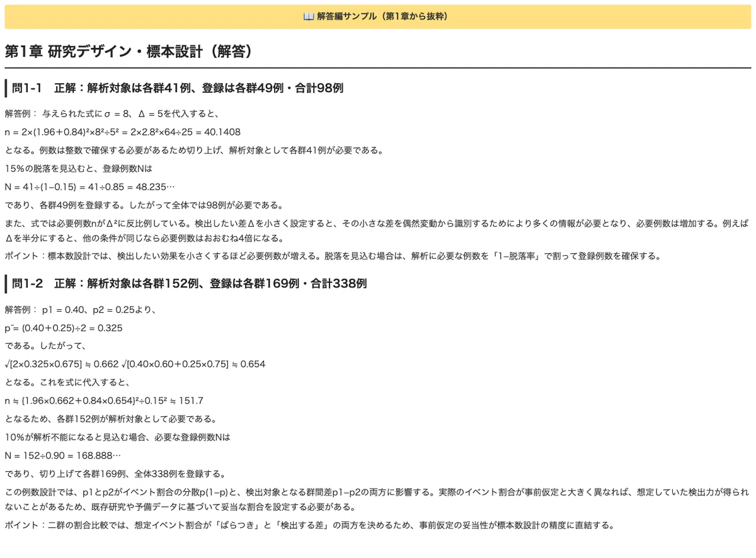756x558 pixels.
Task: Click heading 第1章 研究デザイン・標本設計（解答）
Action: click(130, 52)
